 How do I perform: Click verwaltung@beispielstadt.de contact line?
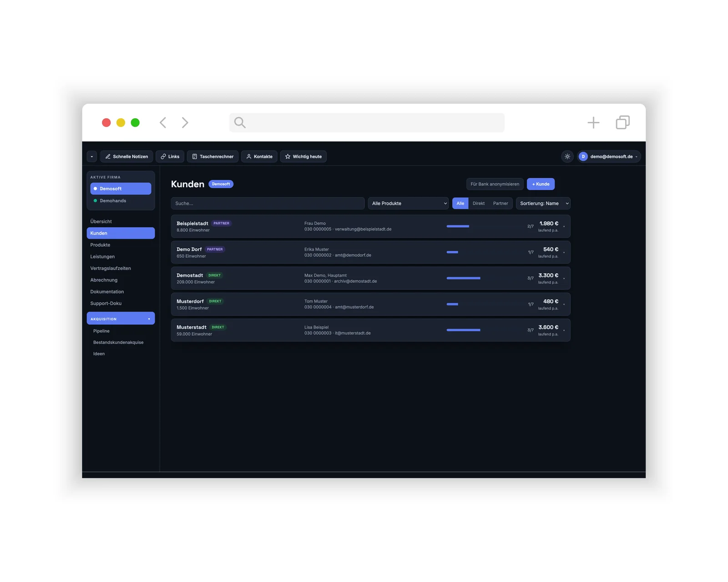[348, 229]
